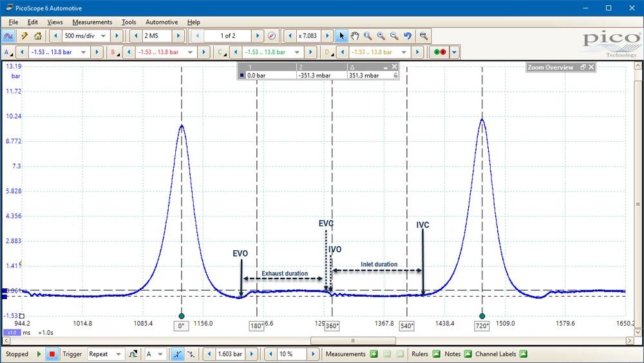Image resolution: width=644 pixels, height=363 pixels.
Task: Select the zoom out tool
Action: pos(394,35)
